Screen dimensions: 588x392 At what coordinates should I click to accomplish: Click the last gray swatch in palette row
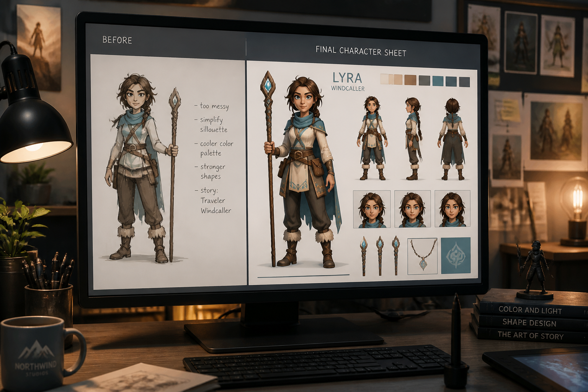tap(464, 82)
